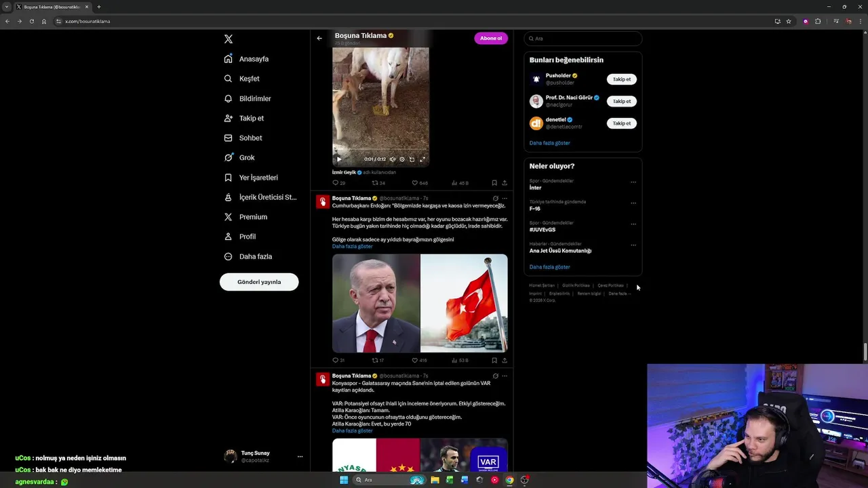Open options for #JUVEvGS trend

tap(633, 224)
